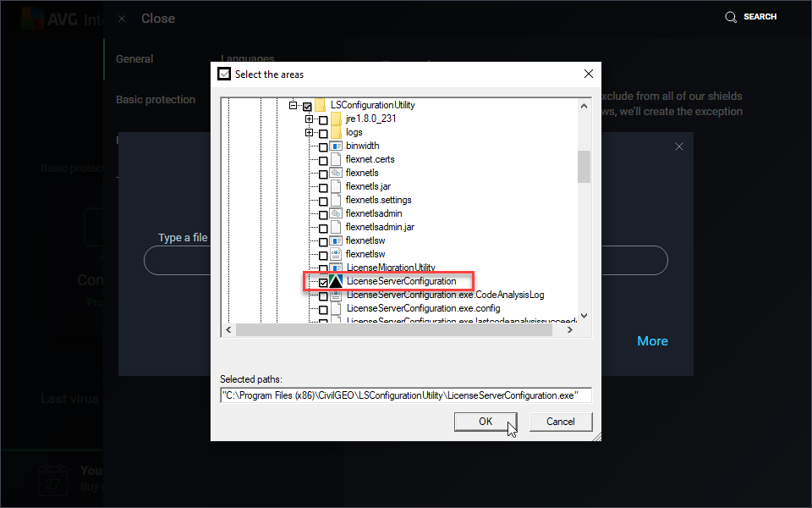Viewport: 812px width, 508px height.
Task: Select the LicenseMigrationUtility tree row
Action: click(391, 268)
